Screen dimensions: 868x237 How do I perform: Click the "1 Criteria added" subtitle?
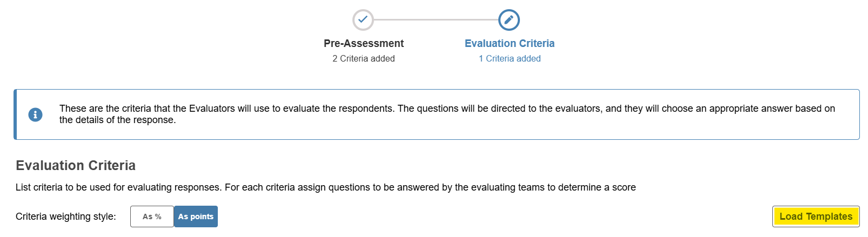510,58
